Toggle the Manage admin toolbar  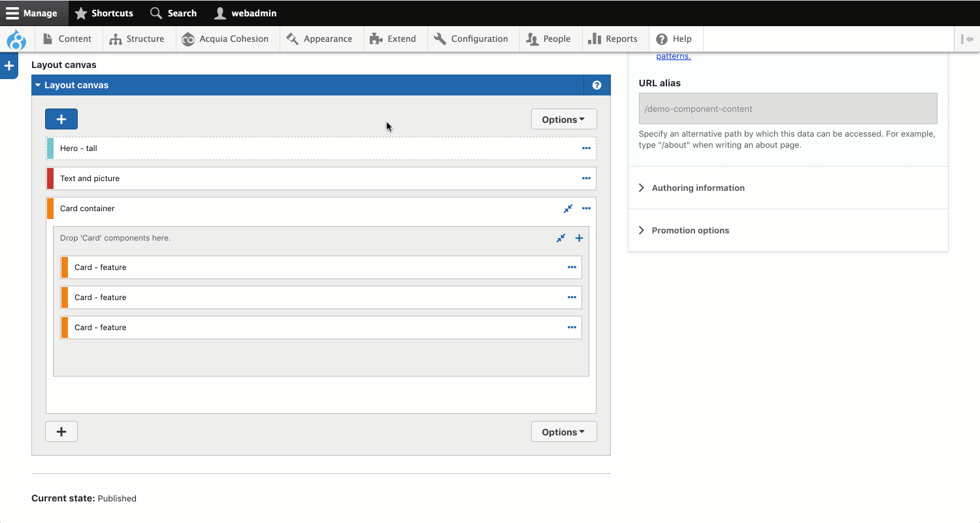point(32,13)
